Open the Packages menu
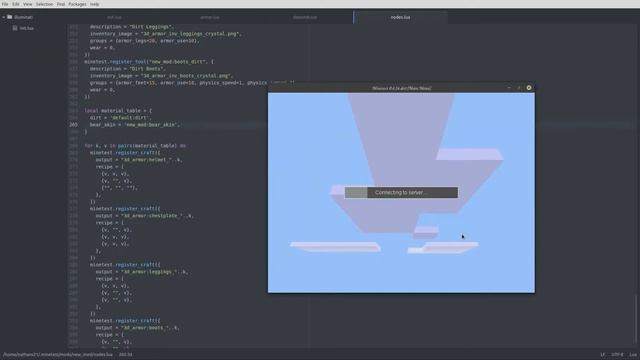The height and width of the screenshot is (360, 640). (77, 4)
